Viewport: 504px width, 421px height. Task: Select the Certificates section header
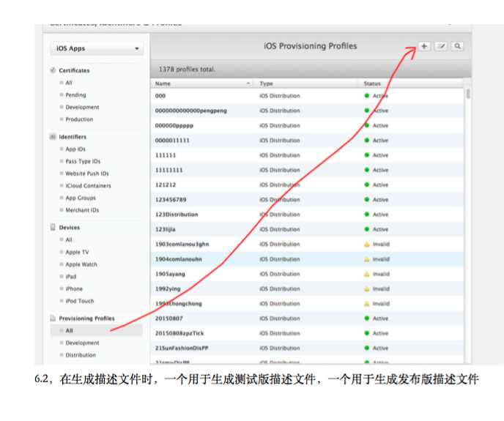point(74,70)
